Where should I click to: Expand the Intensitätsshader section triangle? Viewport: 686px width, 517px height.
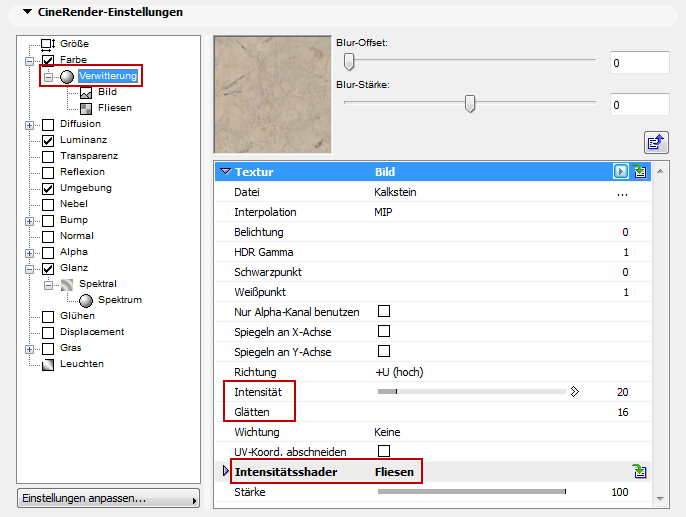pos(226,471)
